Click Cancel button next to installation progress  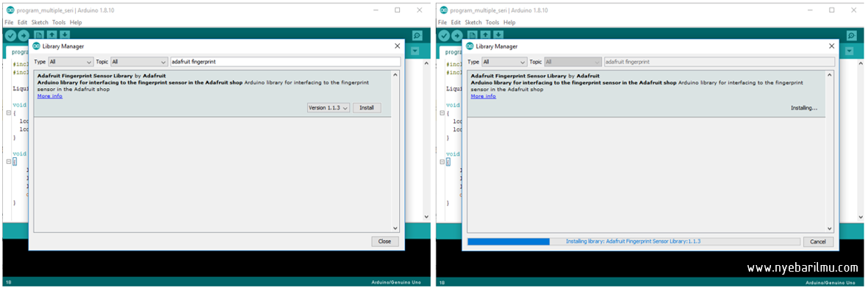818,242
